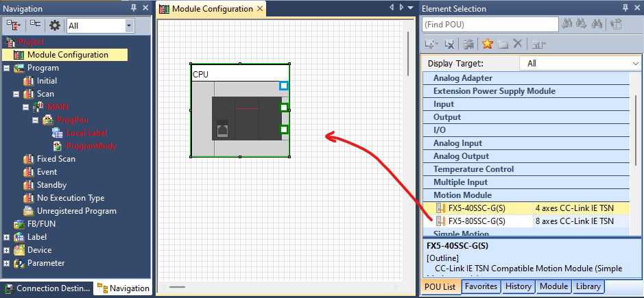Select the Project root node

tap(31, 42)
